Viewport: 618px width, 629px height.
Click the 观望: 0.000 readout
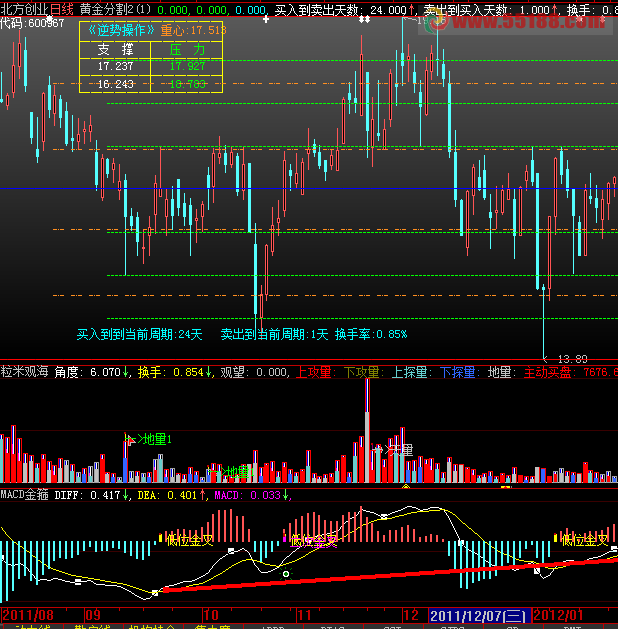pyautogui.click(x=254, y=372)
